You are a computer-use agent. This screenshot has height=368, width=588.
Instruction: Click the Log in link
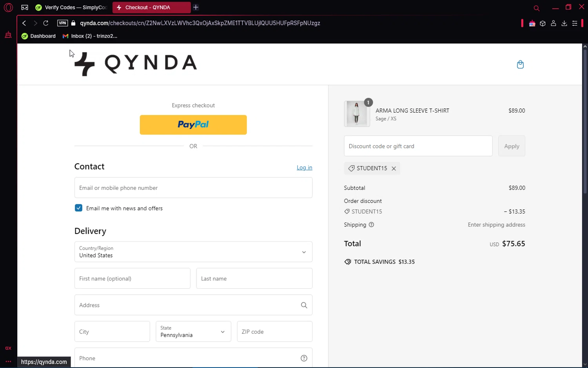[305, 168]
